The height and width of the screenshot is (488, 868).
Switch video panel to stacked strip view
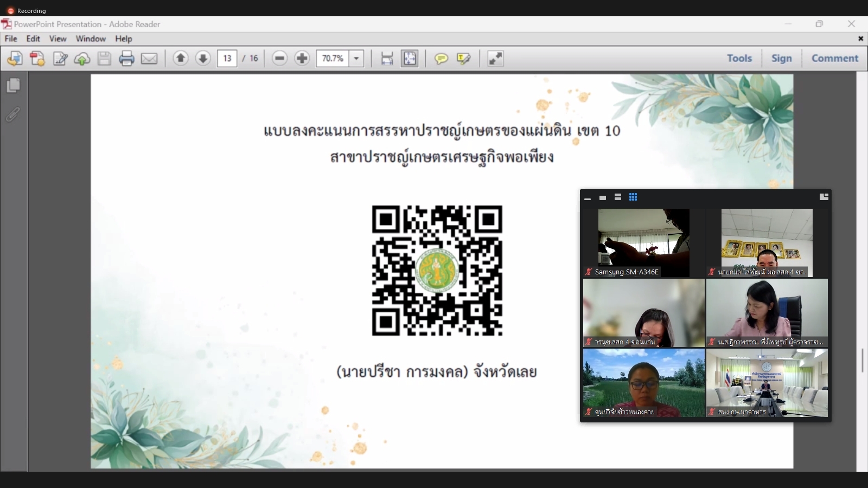point(618,197)
